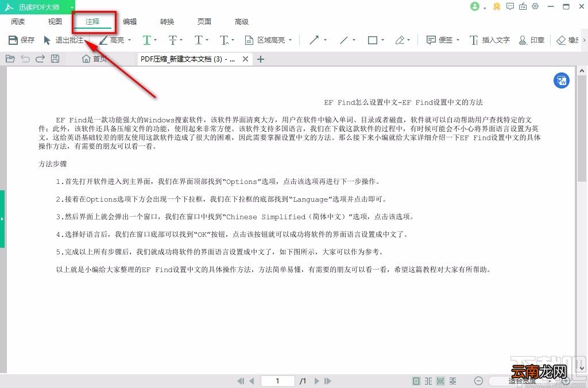Click the feedback chat bubble icon

click(510, 6)
